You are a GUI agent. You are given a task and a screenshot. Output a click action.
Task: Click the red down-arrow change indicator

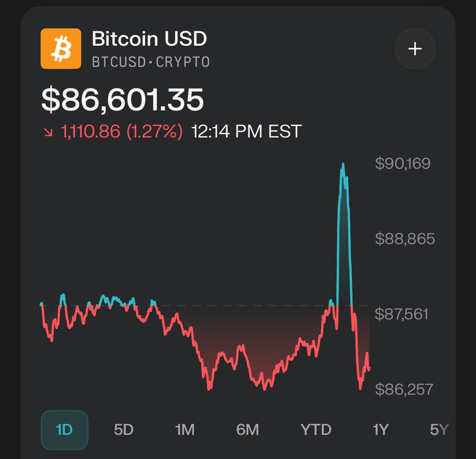click(48, 132)
